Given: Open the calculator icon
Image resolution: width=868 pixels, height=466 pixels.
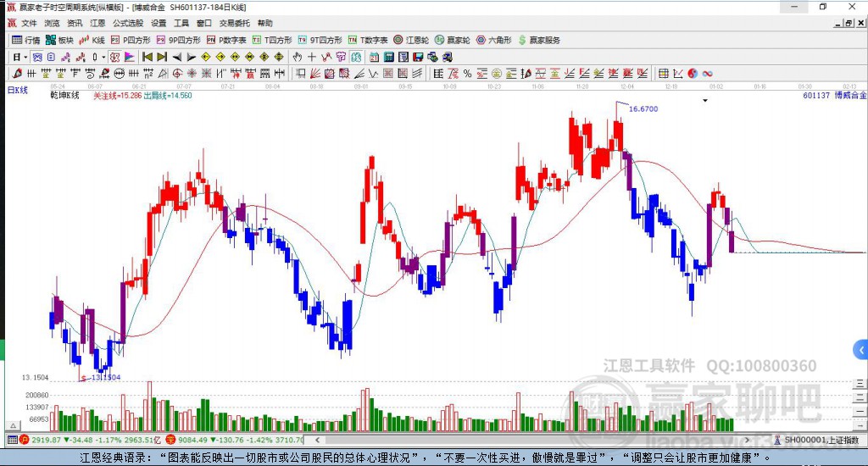Looking at the screenshot, I should point(388,57).
